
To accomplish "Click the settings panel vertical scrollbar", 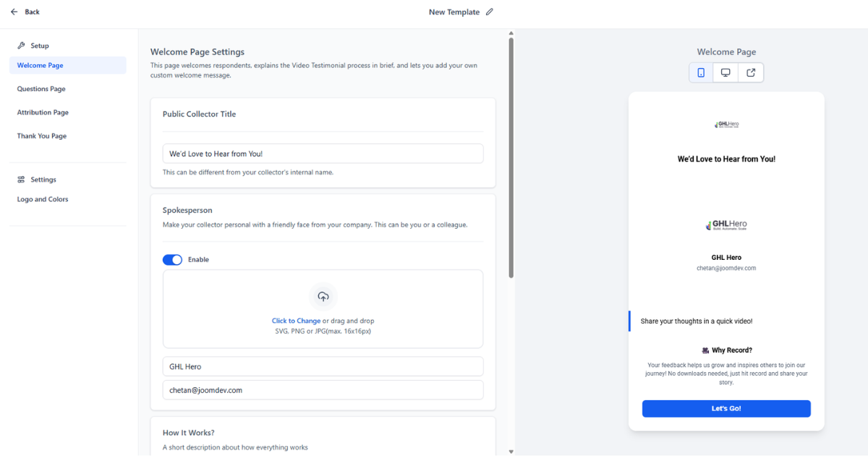I will pyautogui.click(x=511, y=158).
